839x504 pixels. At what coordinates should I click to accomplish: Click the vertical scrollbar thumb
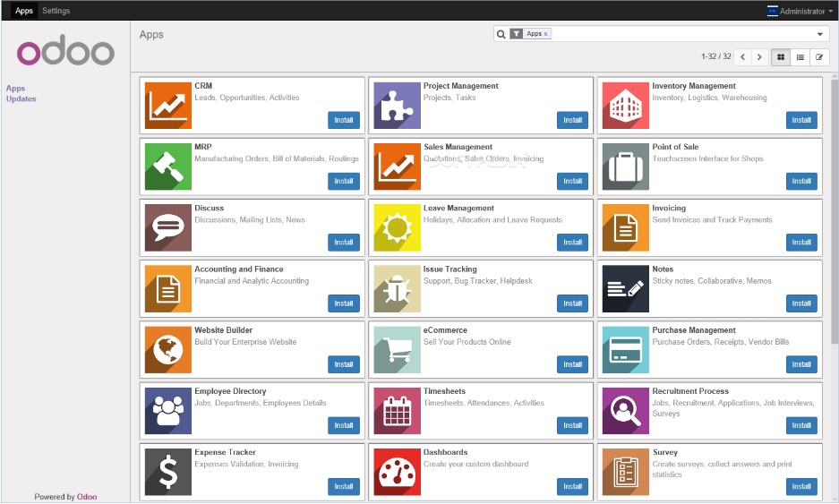(x=835, y=211)
